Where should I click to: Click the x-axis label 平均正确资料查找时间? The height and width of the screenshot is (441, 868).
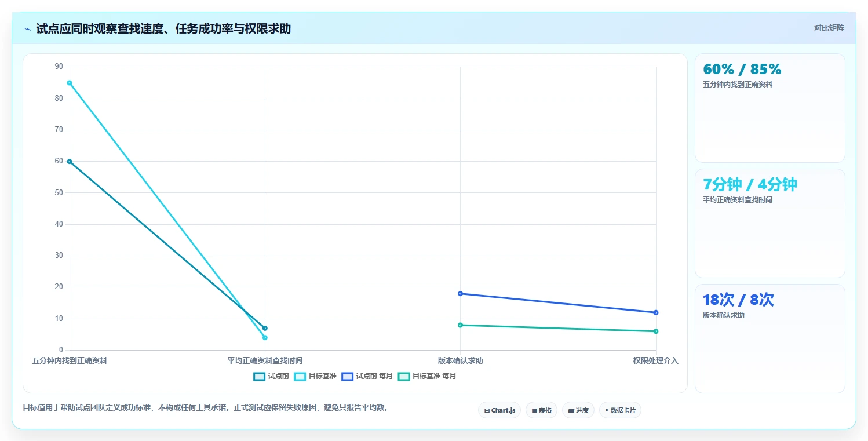coord(265,360)
